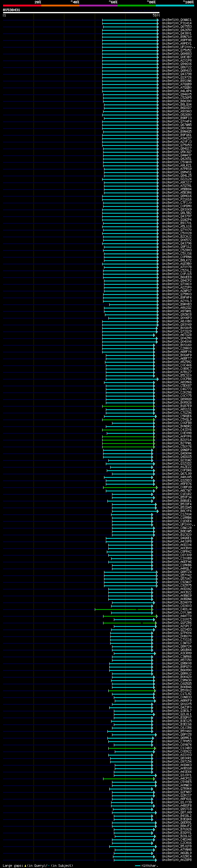
Task: Select hit label UniRef100_A5Z5M2
Action: 177,362
